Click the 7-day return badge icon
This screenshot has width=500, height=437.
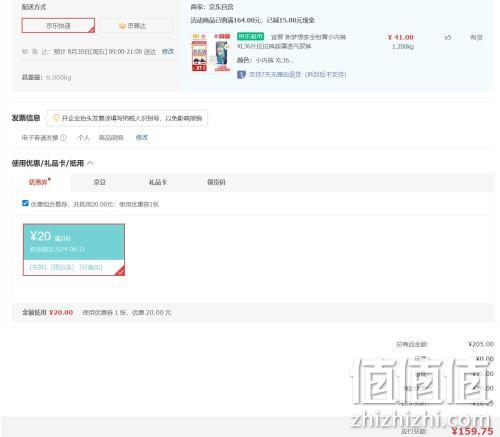point(241,74)
